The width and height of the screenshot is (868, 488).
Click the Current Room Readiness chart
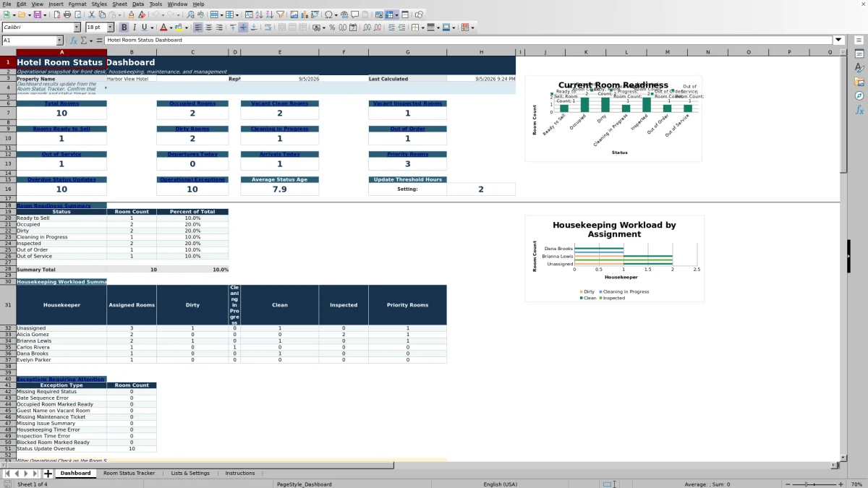pyautogui.click(x=613, y=119)
